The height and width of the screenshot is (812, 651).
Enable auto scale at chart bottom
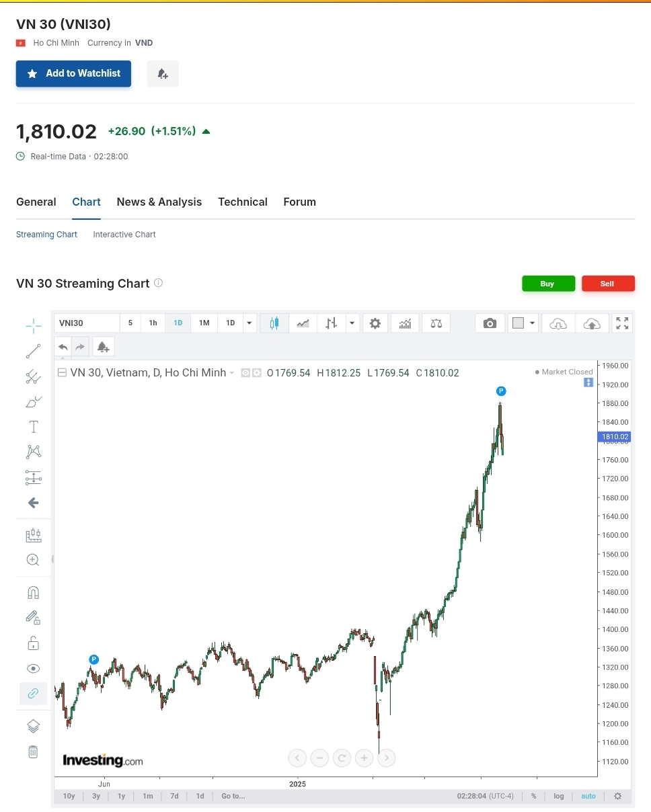588,796
